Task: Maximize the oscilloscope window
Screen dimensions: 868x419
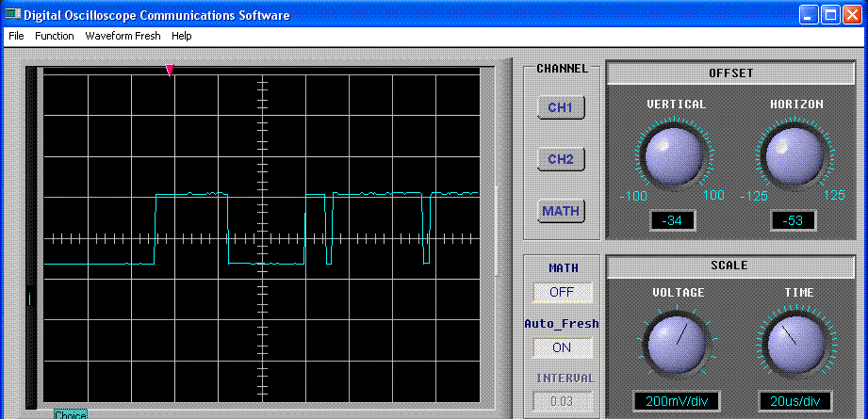Action: coord(830,15)
